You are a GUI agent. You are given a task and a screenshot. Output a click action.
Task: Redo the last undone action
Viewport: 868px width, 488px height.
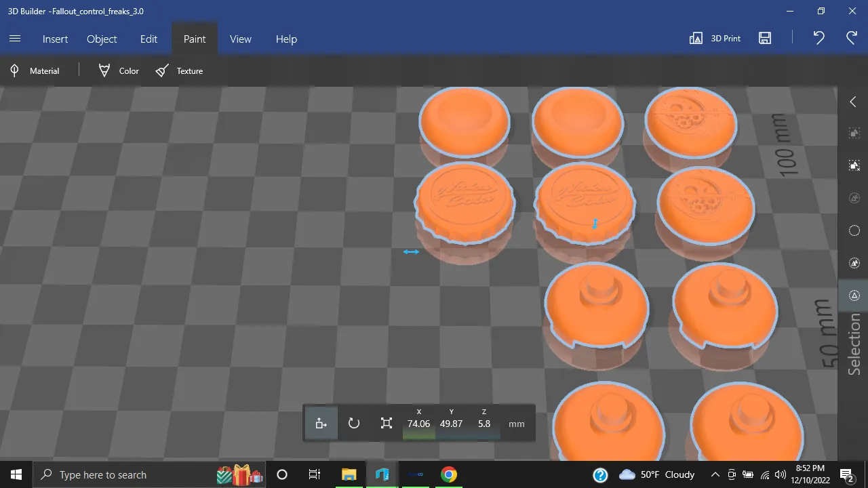click(x=852, y=39)
